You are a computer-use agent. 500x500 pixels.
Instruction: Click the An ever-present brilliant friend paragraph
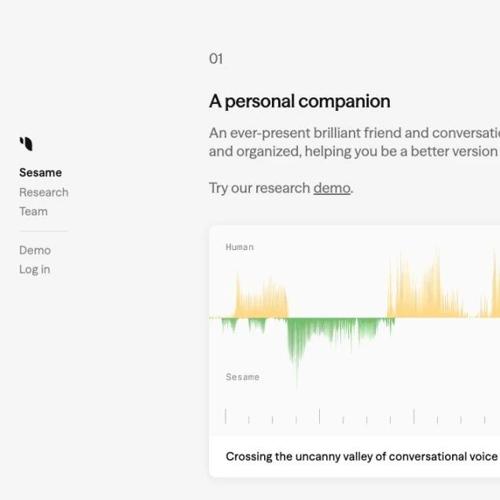click(354, 142)
